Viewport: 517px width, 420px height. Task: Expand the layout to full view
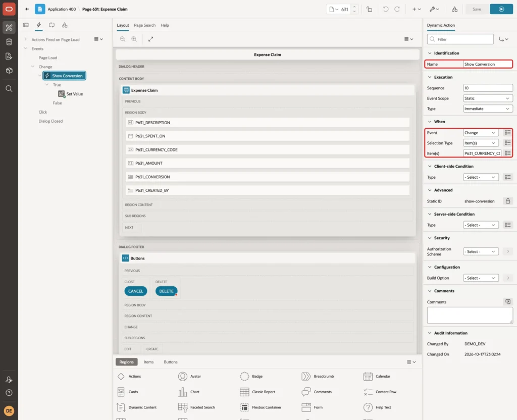(150, 39)
